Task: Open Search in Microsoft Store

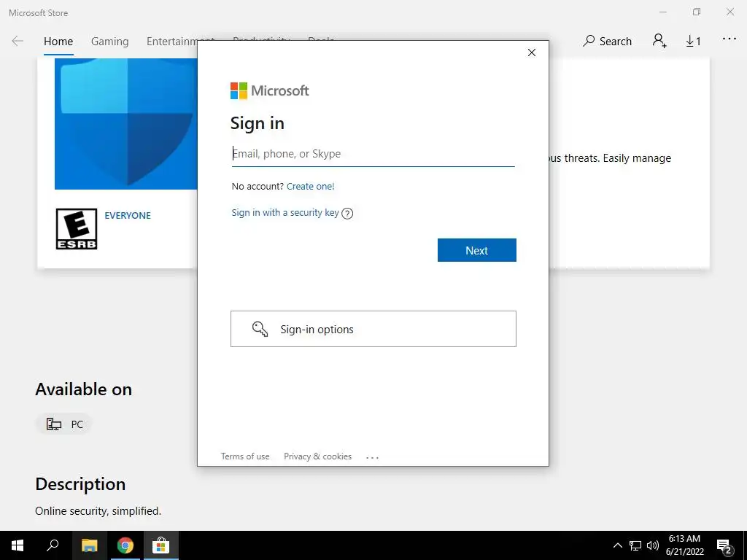Action: tap(608, 42)
